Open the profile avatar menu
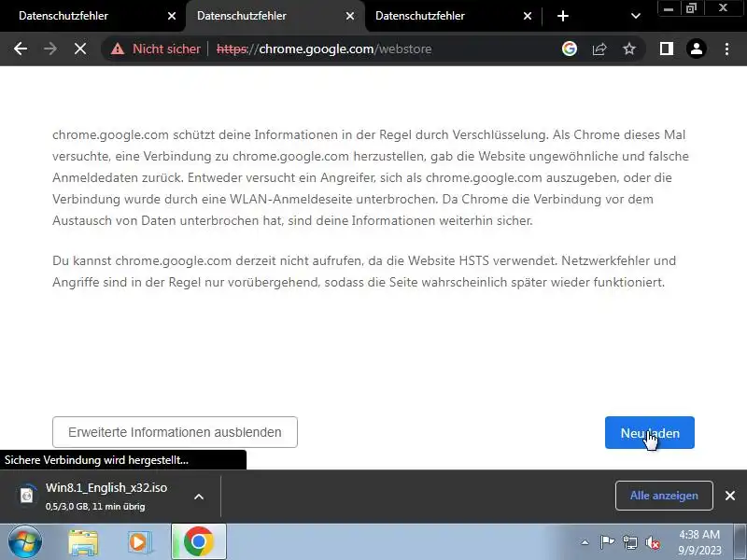 [x=696, y=49]
